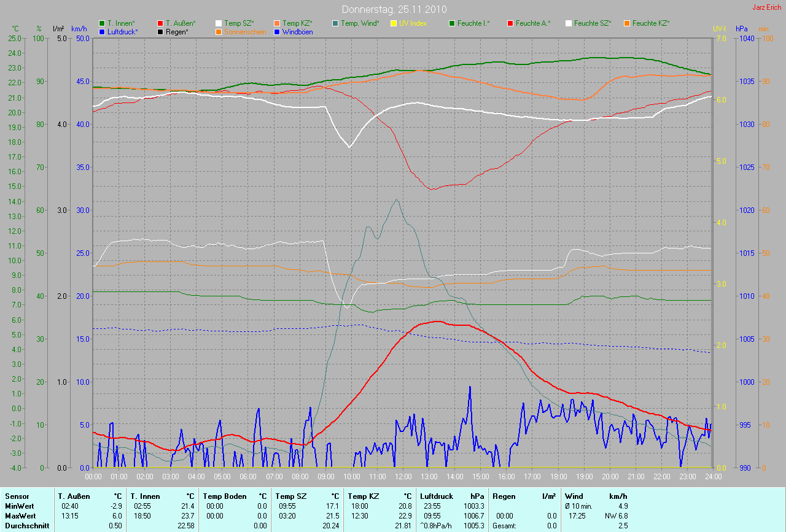The height and width of the screenshot is (532, 786).
Task: Select the outdoor minimum value '-2.9'
Action: click(116, 506)
